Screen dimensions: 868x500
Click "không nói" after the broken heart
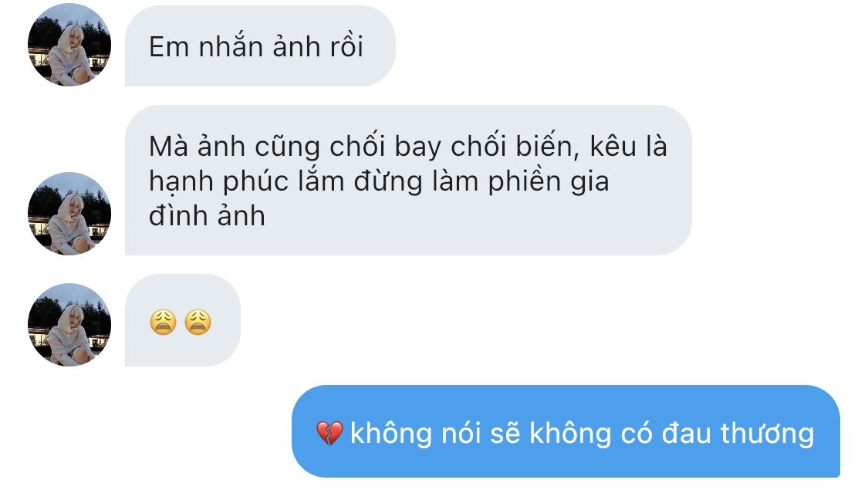point(416,433)
